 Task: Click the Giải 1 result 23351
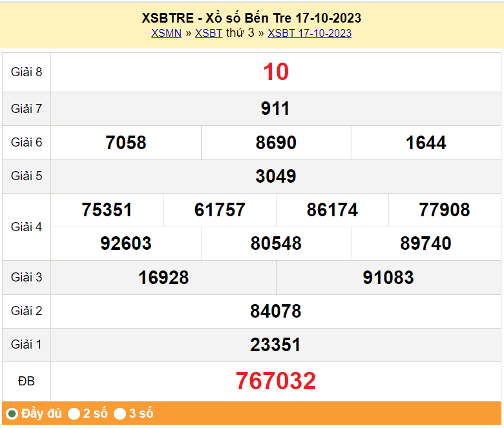click(x=276, y=345)
